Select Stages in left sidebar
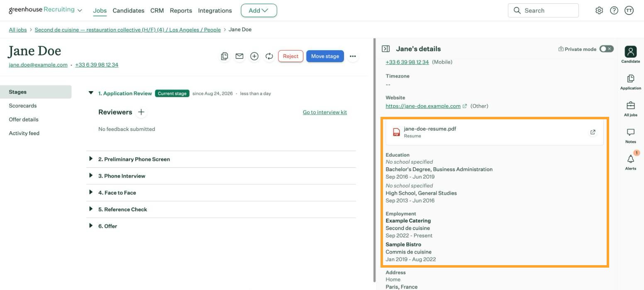 (x=36, y=92)
